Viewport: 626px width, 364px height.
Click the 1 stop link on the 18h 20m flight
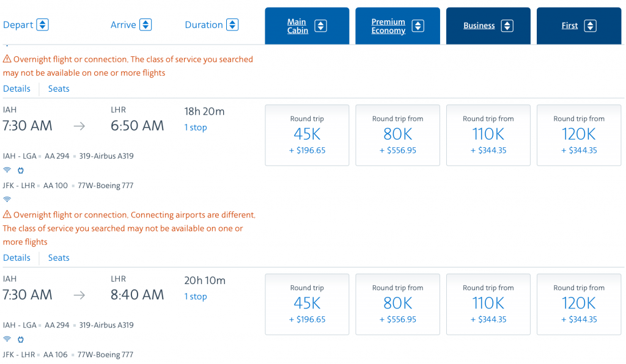[195, 127]
